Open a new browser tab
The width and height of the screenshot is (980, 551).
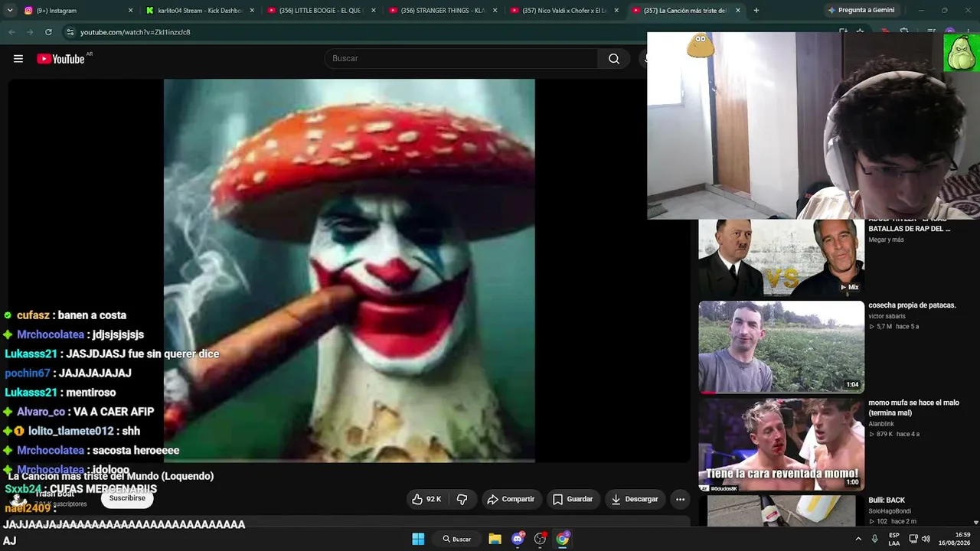756,11
